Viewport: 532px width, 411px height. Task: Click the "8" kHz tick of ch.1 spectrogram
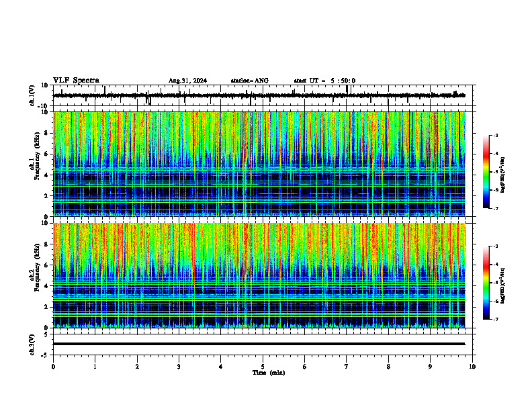coord(46,133)
